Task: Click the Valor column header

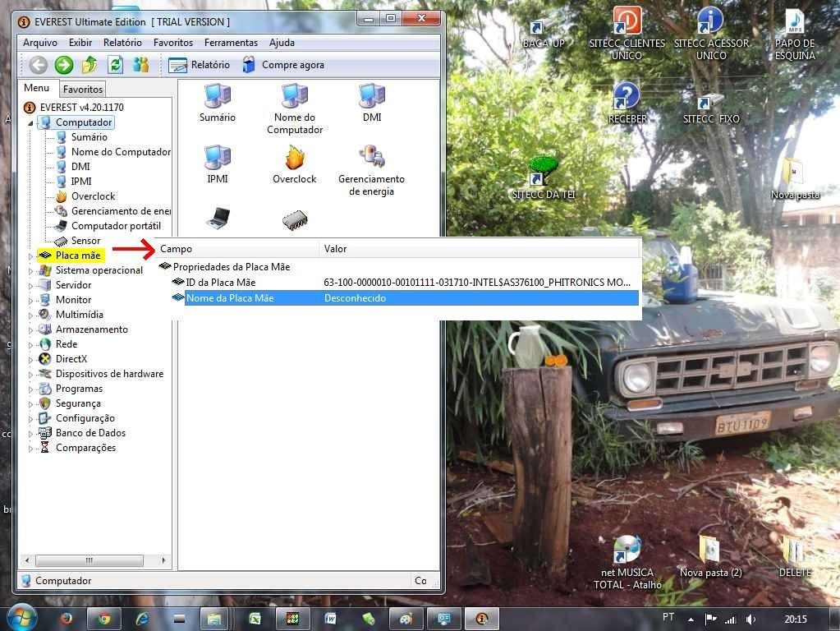Action: tap(479, 249)
